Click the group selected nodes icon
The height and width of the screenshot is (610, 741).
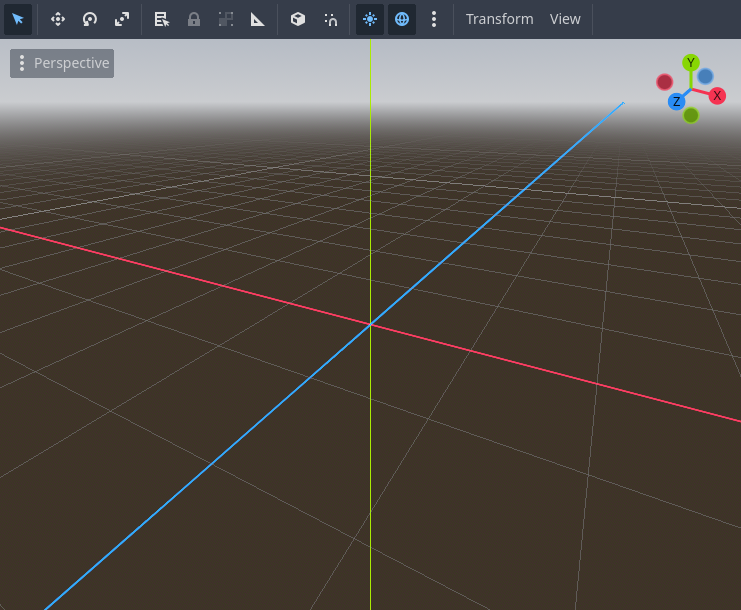[x=226, y=19]
